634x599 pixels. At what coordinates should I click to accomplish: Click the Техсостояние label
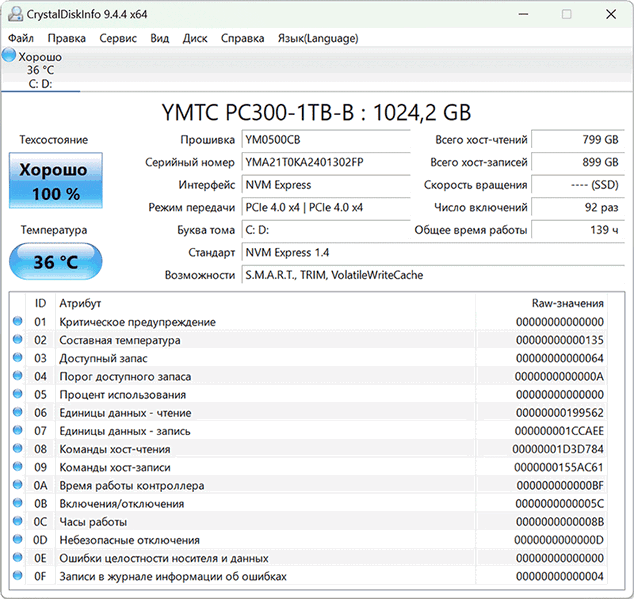coord(54,140)
